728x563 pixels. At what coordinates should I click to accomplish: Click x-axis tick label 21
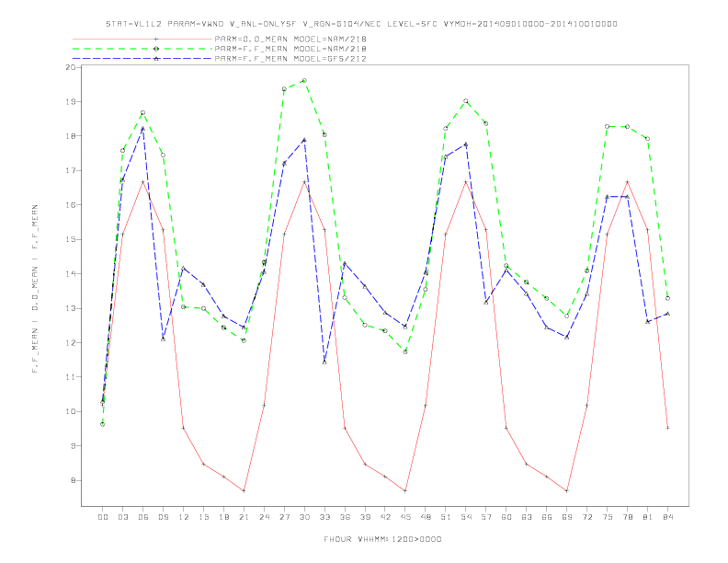(x=244, y=517)
